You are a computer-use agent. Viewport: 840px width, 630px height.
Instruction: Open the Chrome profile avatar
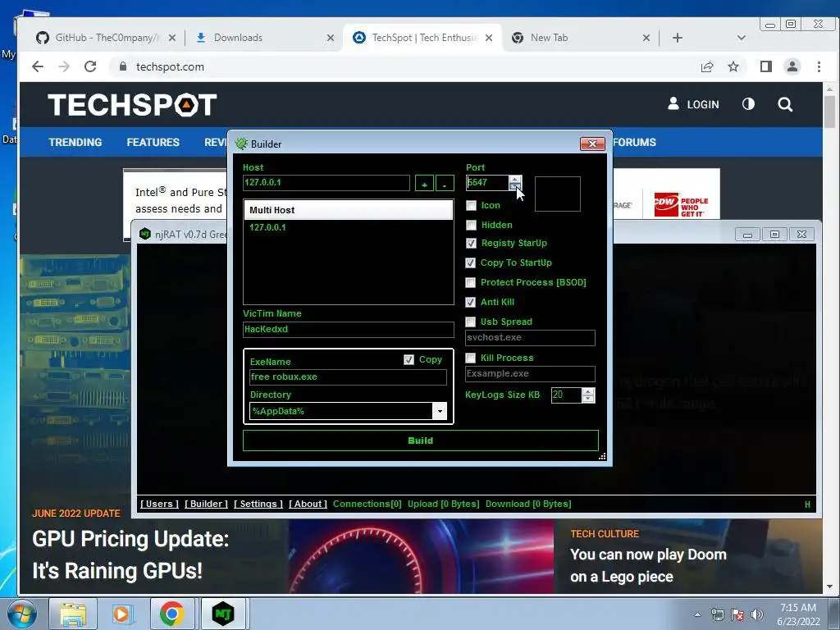pos(792,66)
